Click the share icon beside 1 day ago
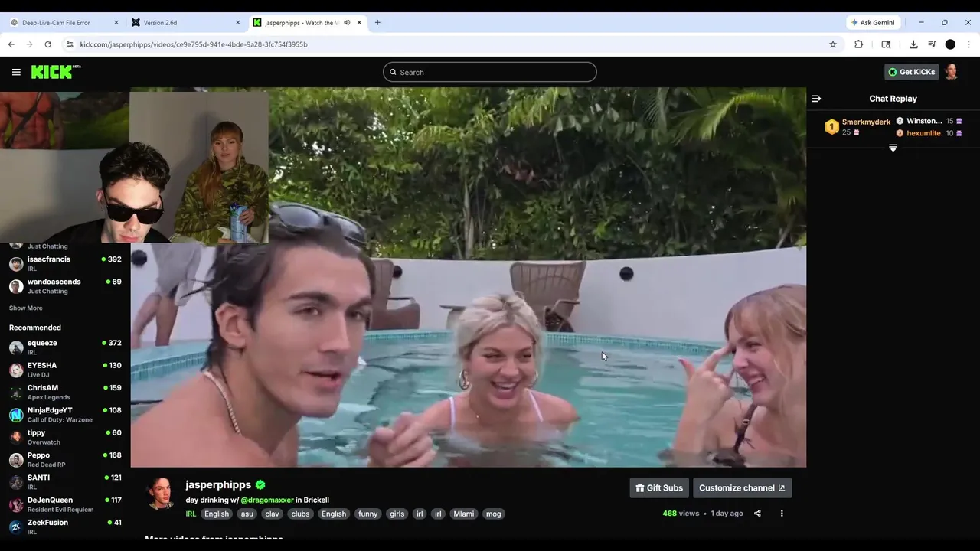This screenshot has width=980, height=551. tap(757, 514)
